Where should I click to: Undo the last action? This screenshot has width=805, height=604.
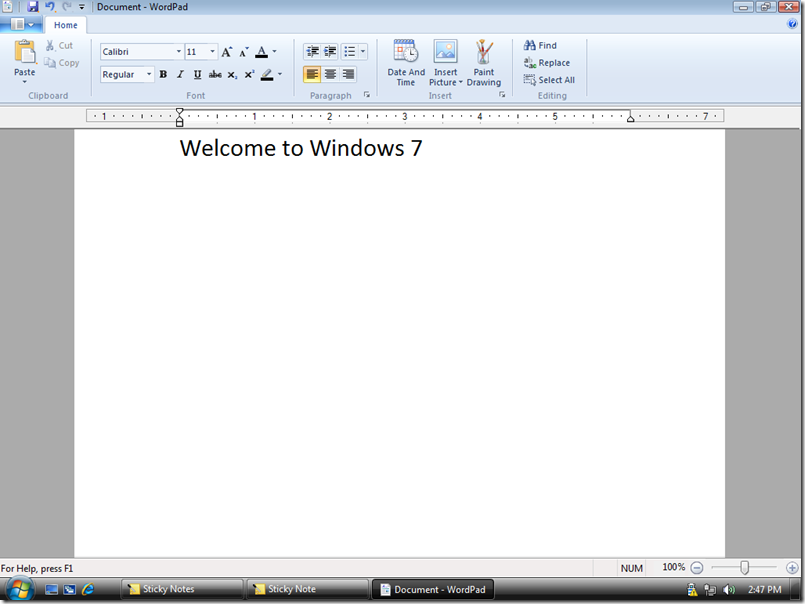tap(49, 7)
